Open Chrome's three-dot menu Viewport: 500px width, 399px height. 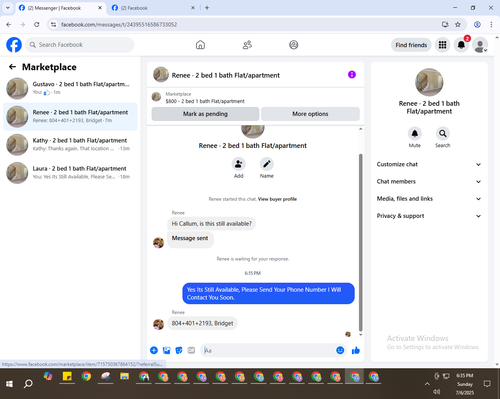coord(491,24)
